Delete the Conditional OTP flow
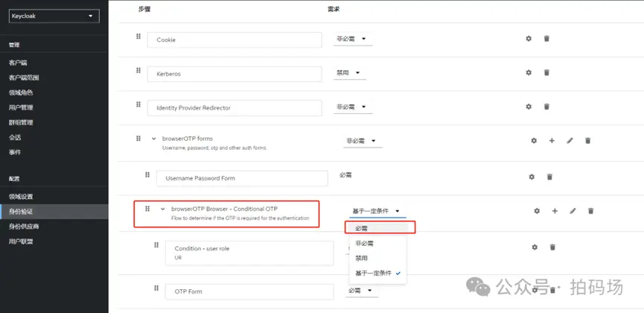Screen dimensions: 644x313 point(590,211)
